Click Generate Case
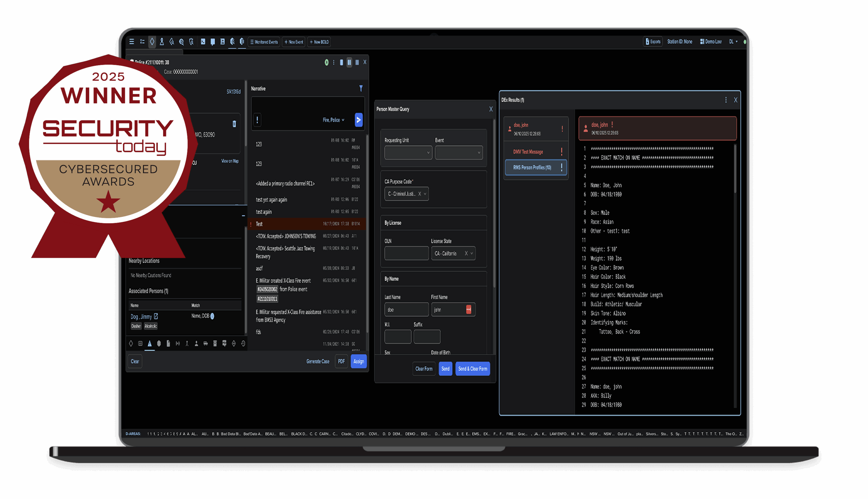Viewport: 868px width, 499px height. pyautogui.click(x=318, y=362)
